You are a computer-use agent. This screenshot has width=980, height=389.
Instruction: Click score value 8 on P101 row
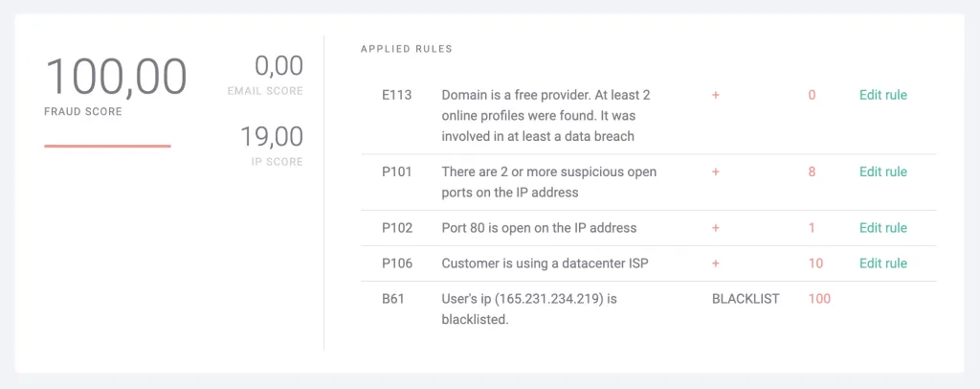812,172
